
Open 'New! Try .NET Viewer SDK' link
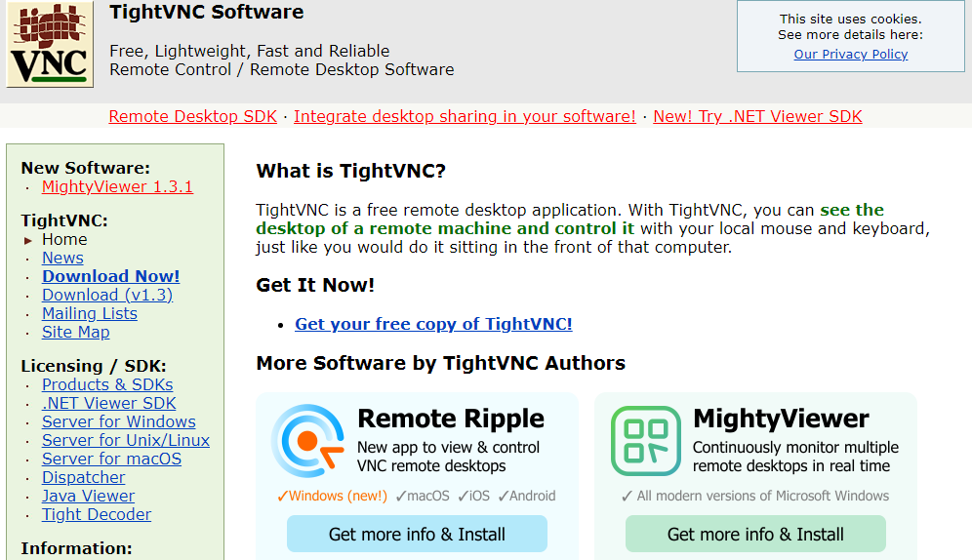(x=757, y=116)
